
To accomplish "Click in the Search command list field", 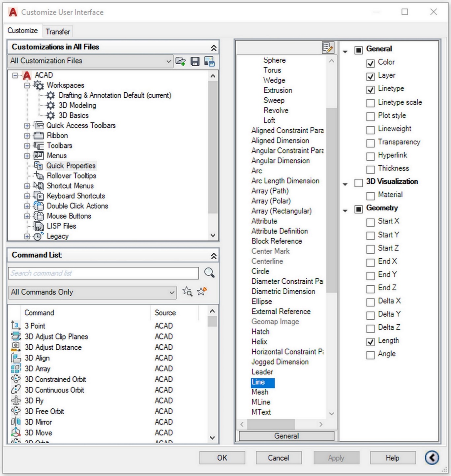I will (104, 273).
